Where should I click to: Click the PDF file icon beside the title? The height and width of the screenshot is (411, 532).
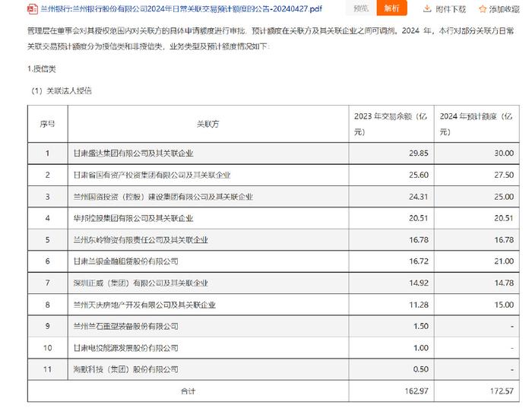pos(33,9)
